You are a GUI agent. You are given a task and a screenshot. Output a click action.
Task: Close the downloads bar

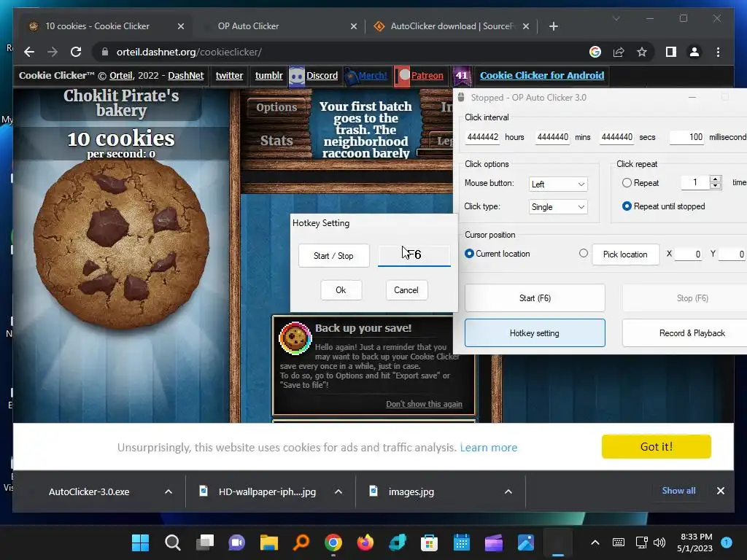click(x=720, y=491)
